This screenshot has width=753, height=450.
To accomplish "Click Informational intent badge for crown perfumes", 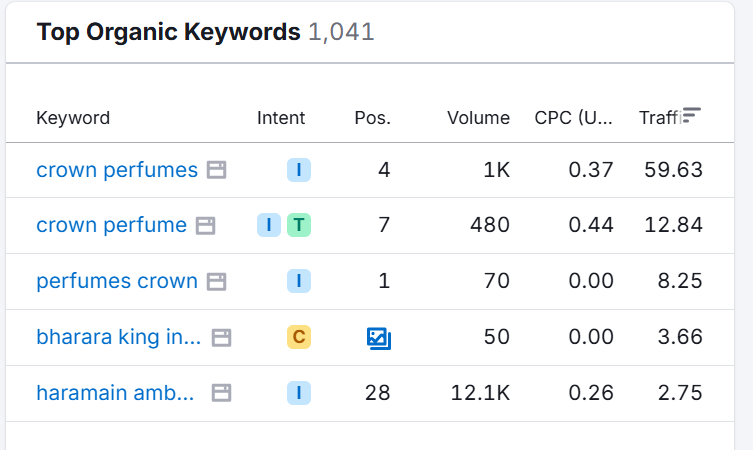I will tap(299, 170).
